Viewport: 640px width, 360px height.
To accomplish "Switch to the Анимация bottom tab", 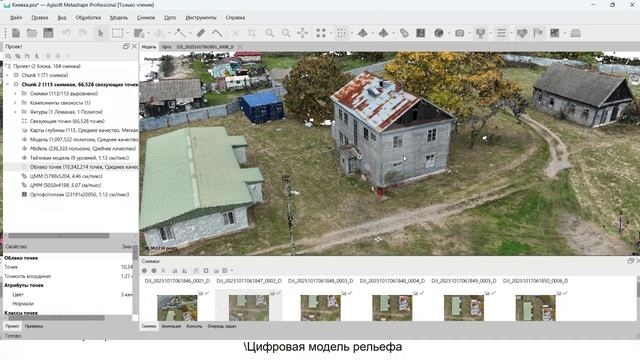I will (x=171, y=326).
